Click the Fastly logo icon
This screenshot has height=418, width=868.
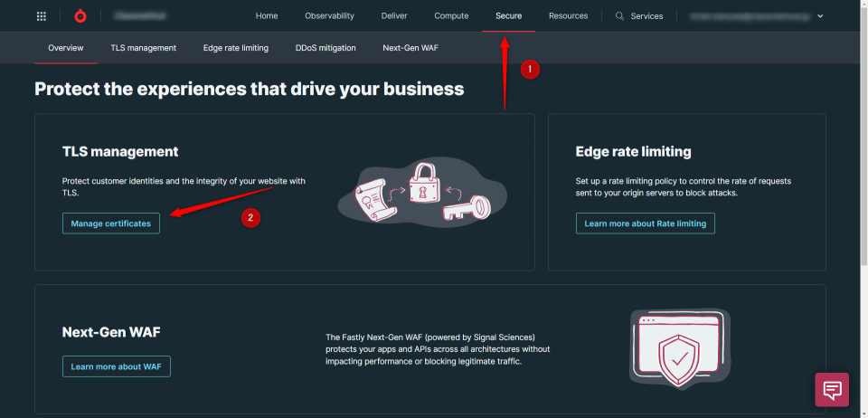click(x=80, y=16)
